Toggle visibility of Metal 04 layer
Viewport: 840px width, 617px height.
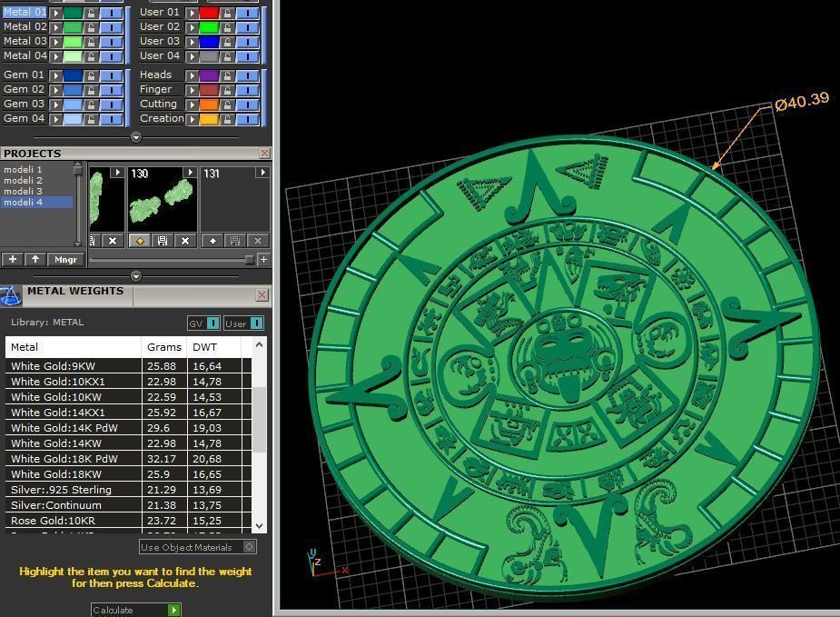[112, 56]
